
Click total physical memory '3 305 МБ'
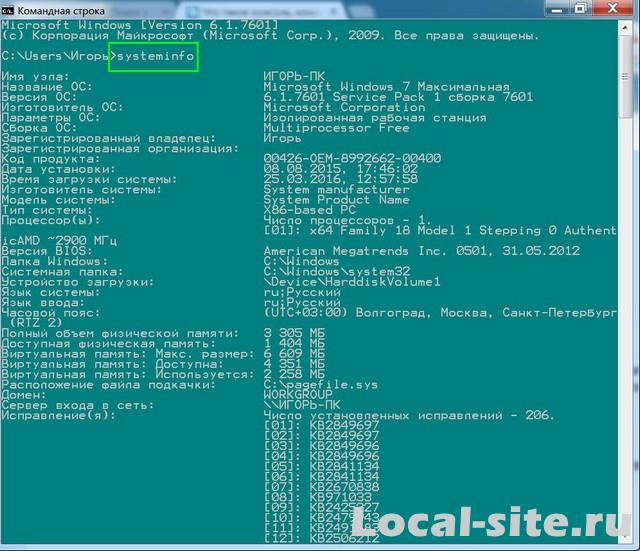[x=294, y=333]
